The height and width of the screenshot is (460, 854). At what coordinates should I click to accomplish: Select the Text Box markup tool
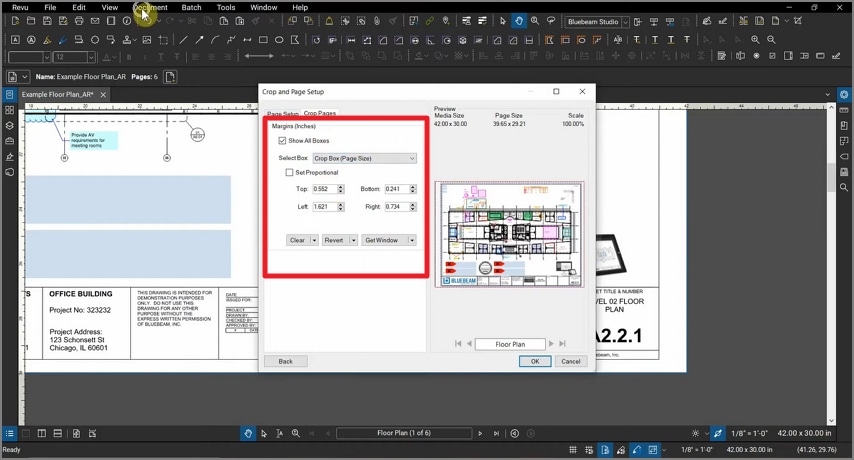point(15,40)
